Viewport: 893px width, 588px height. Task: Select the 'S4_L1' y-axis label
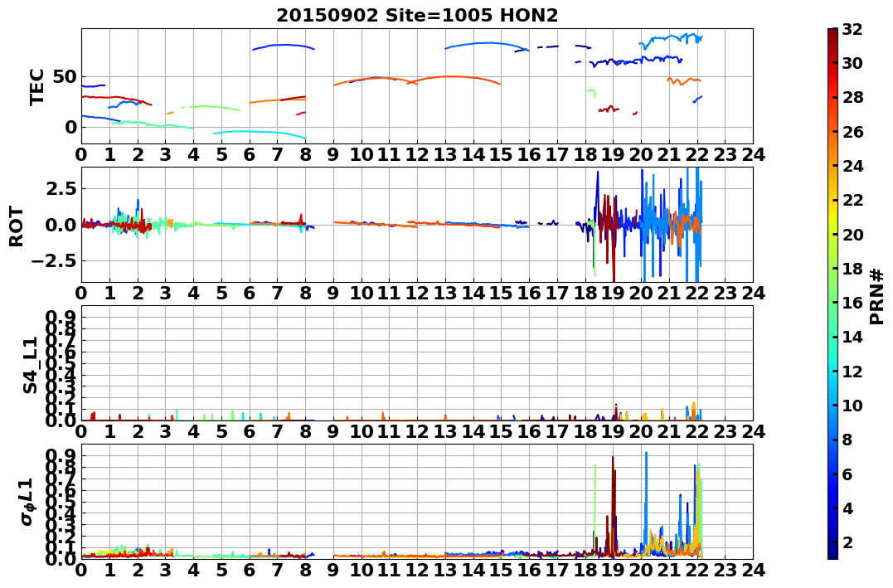tap(30, 365)
